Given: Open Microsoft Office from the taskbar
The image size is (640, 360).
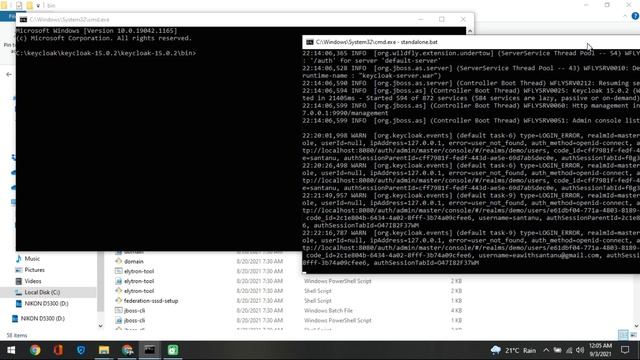Looking at the screenshot, I should click(x=58, y=350).
